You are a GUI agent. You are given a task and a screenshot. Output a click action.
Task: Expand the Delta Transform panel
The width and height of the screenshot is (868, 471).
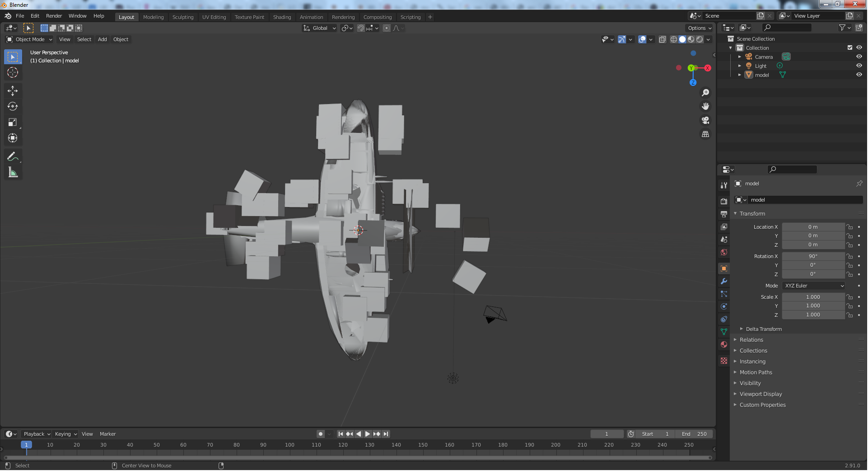764,330
